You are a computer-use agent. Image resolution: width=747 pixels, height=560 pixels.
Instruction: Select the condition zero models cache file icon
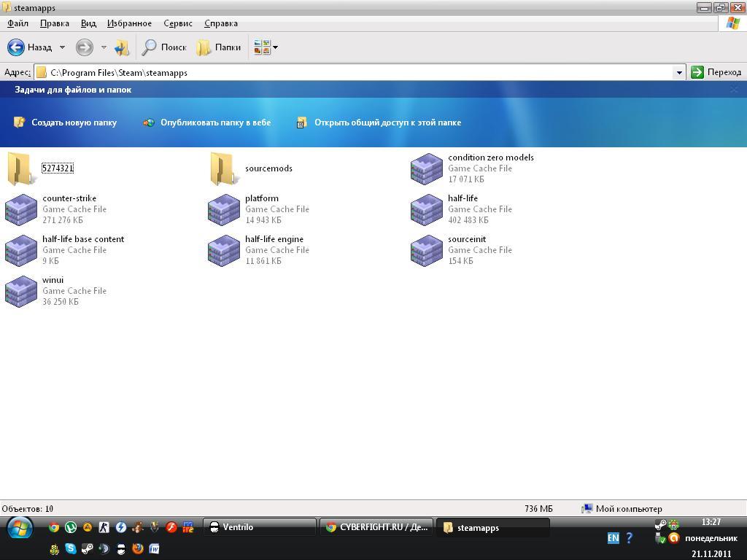(x=426, y=168)
